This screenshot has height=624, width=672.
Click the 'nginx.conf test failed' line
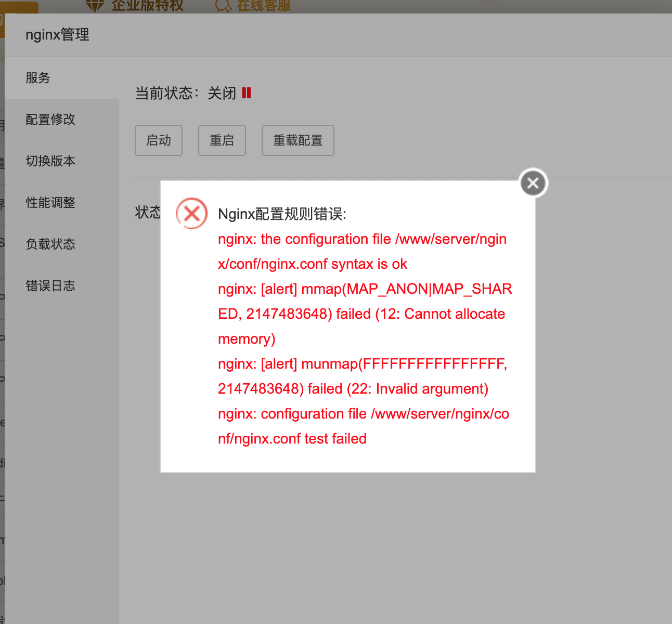coord(364,426)
